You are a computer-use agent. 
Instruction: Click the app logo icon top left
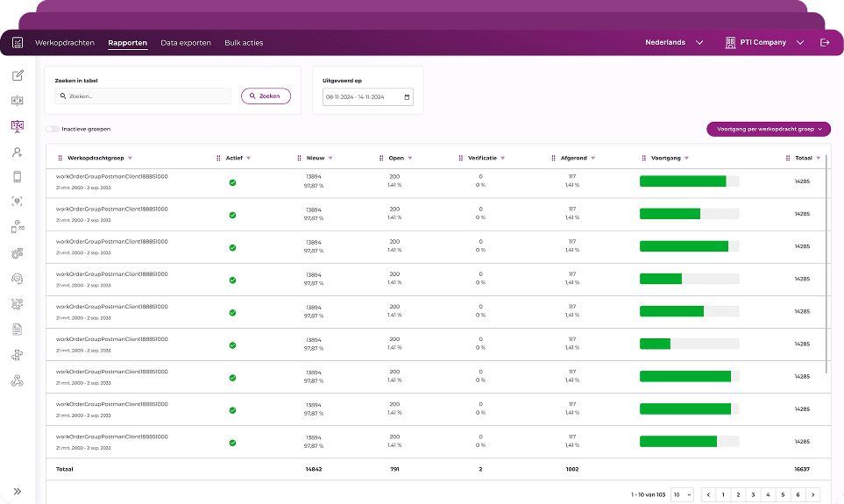[18, 43]
